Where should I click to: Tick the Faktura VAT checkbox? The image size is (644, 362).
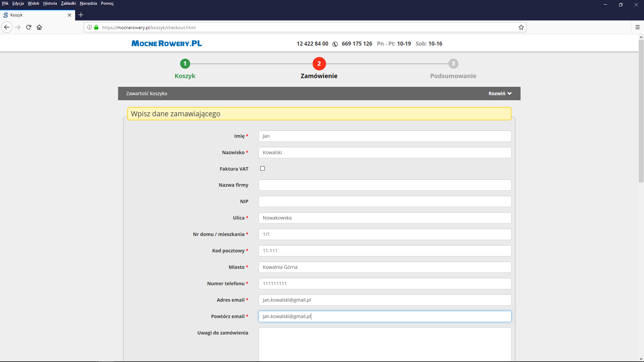coord(262,169)
